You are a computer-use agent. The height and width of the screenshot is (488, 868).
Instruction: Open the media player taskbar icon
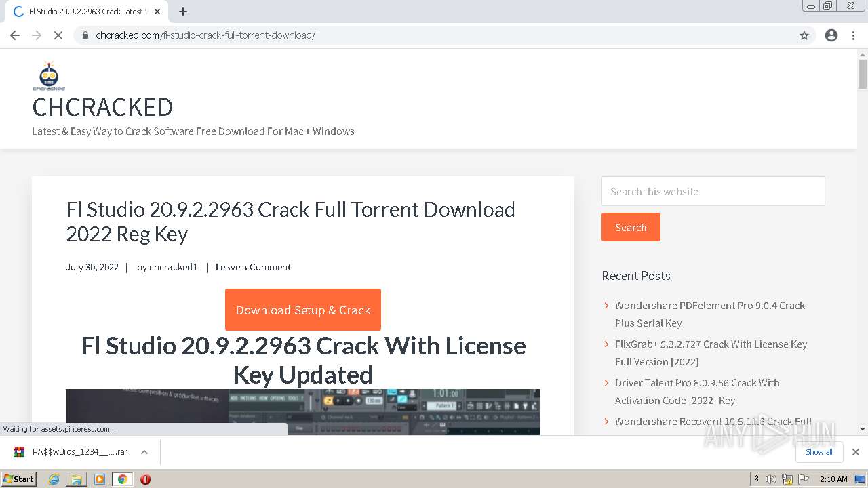100,479
